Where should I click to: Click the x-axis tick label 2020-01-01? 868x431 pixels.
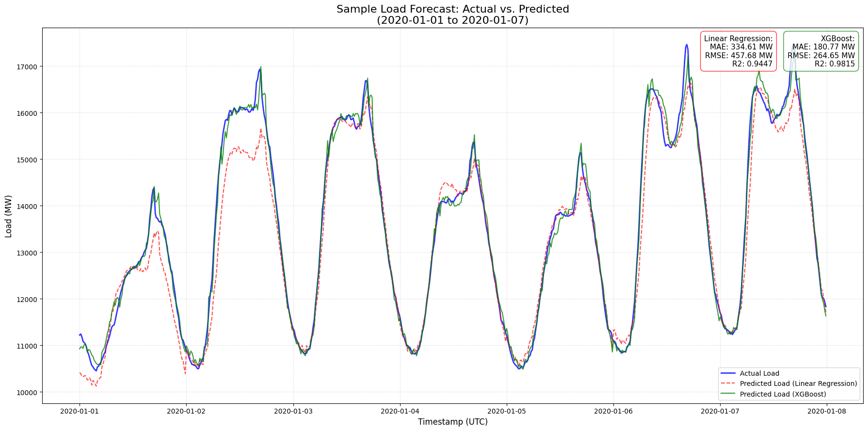click(80, 411)
